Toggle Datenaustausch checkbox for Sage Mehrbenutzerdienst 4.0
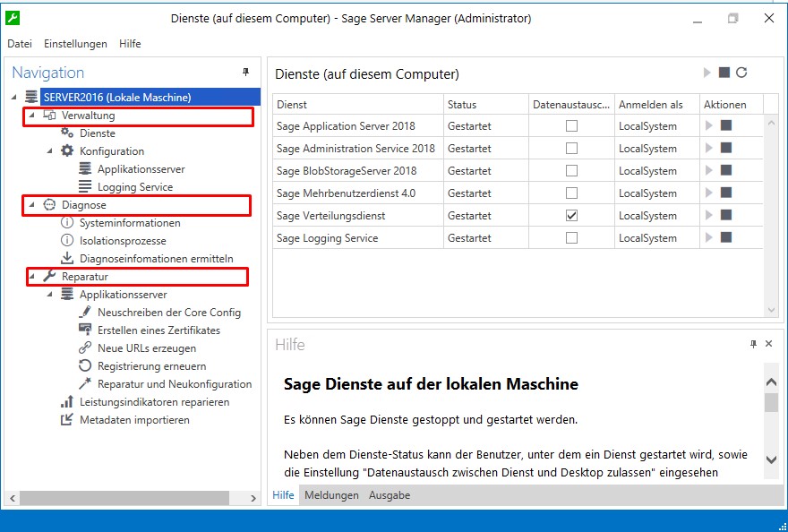The image size is (788, 532). (x=571, y=193)
